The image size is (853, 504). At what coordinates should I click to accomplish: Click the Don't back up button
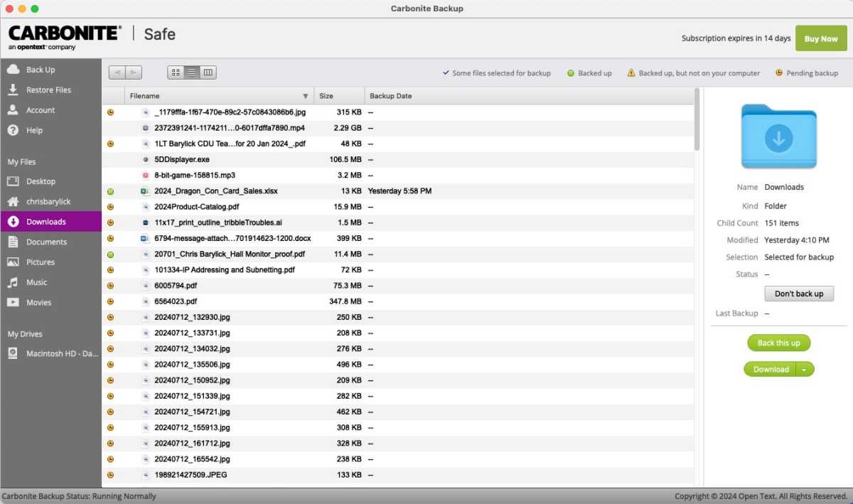799,294
